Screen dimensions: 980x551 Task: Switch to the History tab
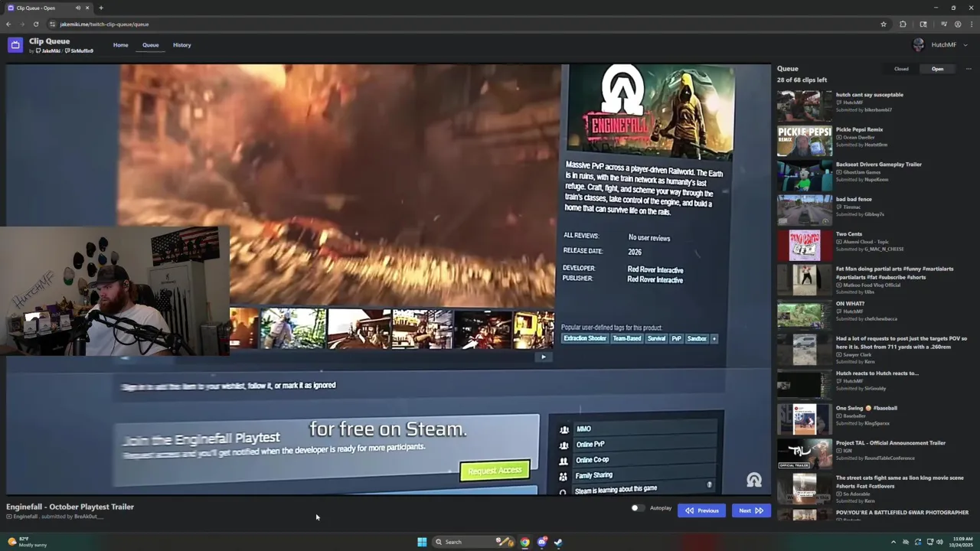coord(182,45)
